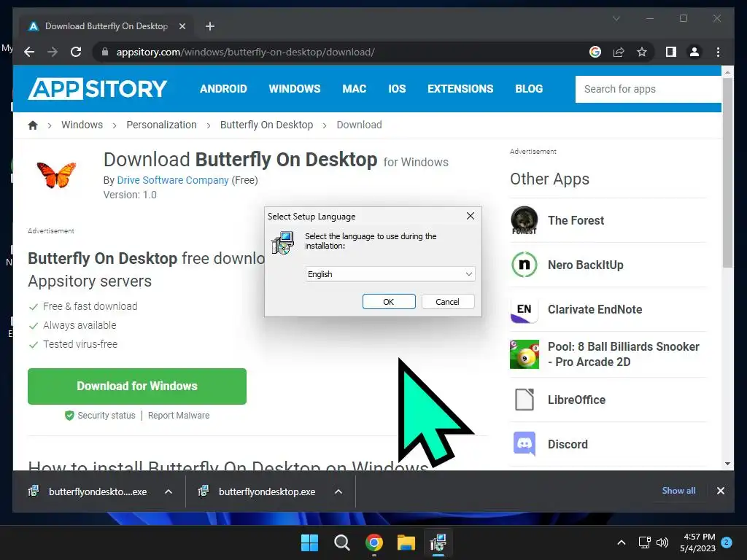This screenshot has height=560, width=747.
Task: Open the Chrome profile icon
Action: [694, 52]
